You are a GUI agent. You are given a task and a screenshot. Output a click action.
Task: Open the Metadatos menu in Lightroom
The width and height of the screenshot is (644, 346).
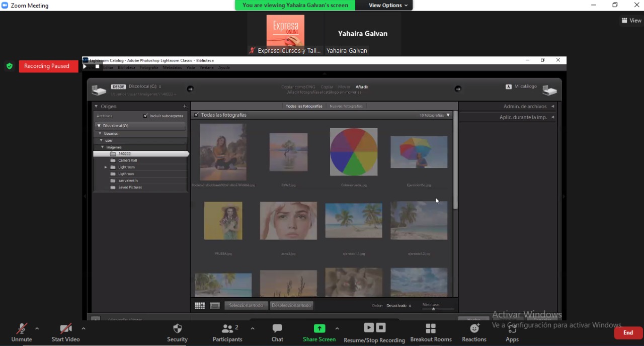click(x=173, y=67)
